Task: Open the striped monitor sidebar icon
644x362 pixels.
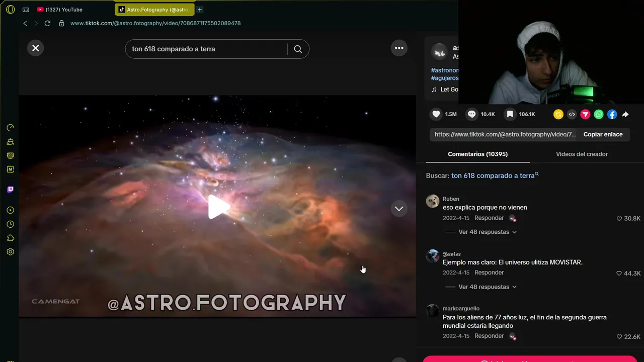Action: [10, 155]
